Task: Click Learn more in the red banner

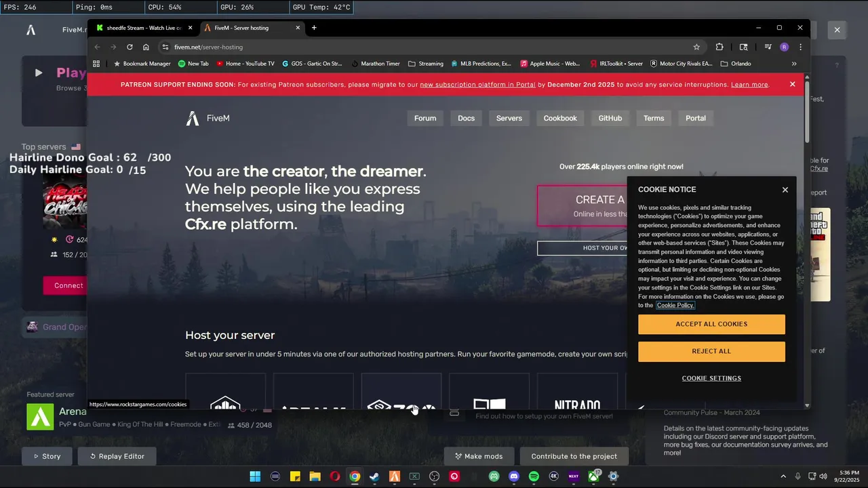Action: 749,85
